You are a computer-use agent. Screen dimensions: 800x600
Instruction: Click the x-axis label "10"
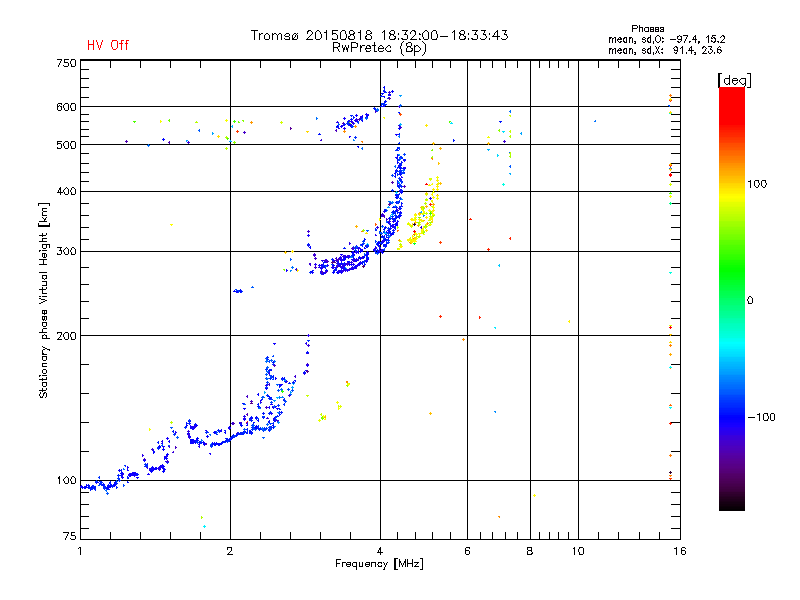[x=578, y=551]
